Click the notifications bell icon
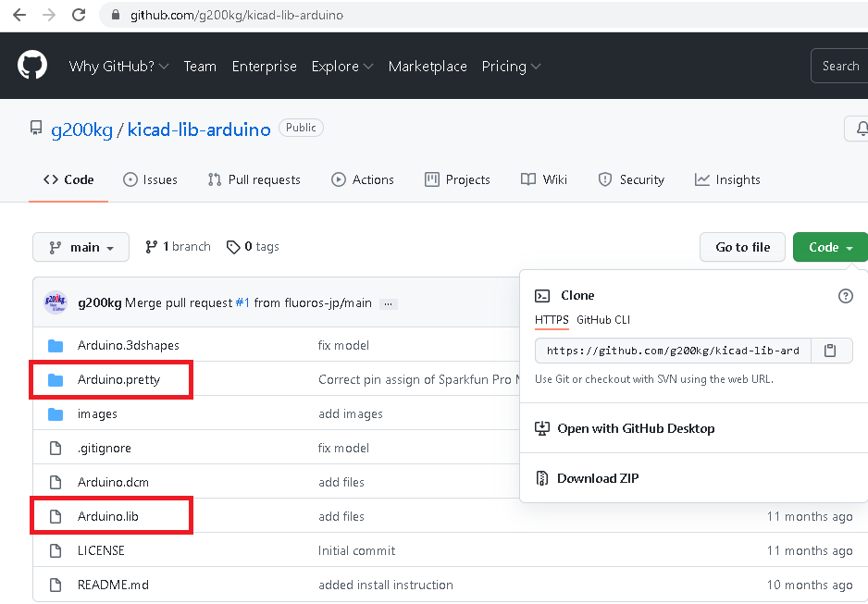868x604 pixels. point(862,129)
